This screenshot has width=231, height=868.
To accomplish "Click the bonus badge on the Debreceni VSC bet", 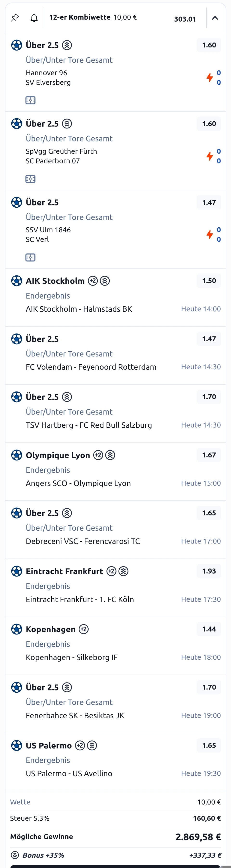I will click(67, 513).
